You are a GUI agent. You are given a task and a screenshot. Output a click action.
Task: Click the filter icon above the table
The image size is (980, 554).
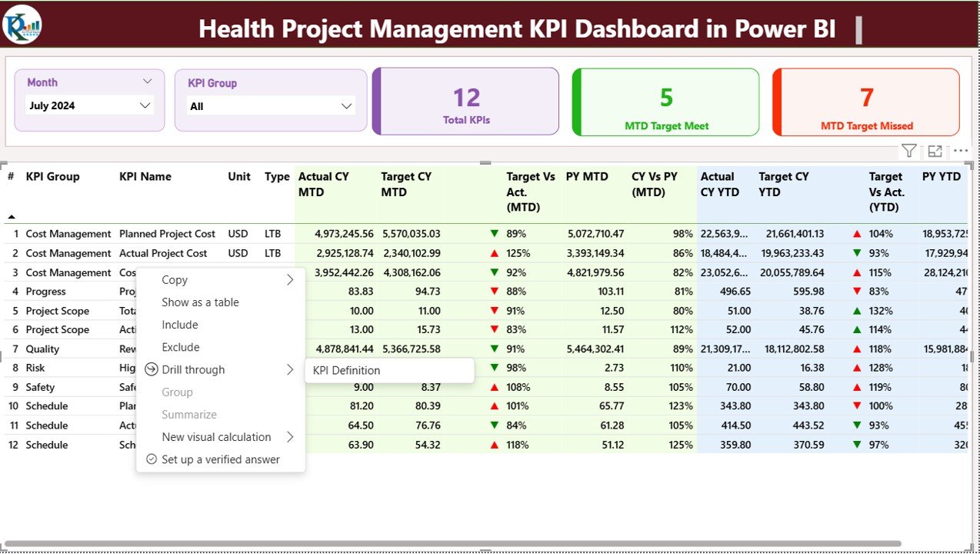(908, 152)
